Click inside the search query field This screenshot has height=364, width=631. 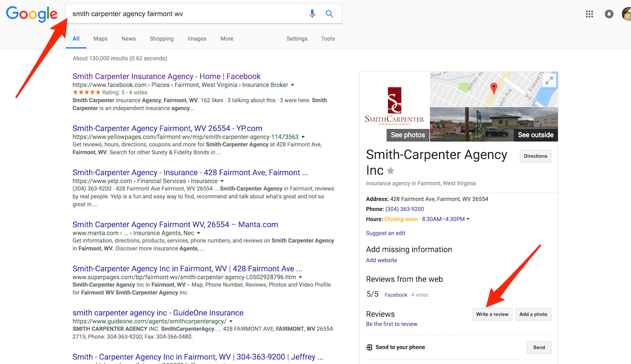(x=187, y=14)
